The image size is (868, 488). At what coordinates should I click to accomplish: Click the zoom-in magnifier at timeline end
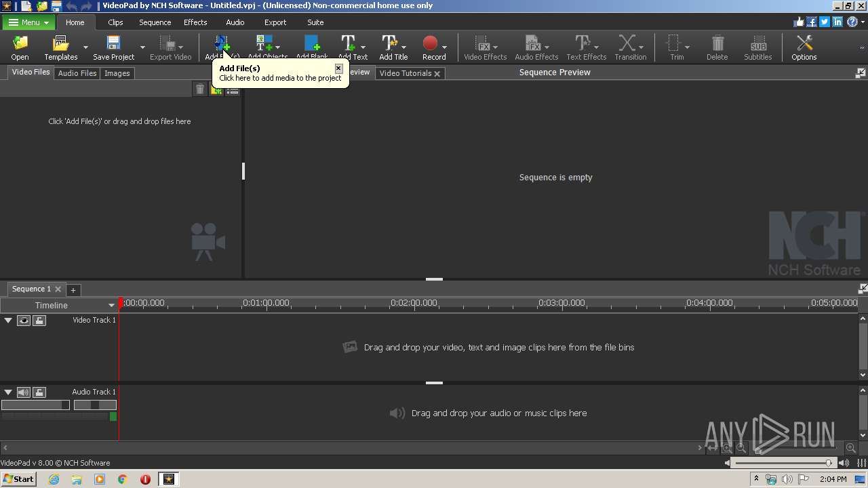pyautogui.click(x=850, y=448)
